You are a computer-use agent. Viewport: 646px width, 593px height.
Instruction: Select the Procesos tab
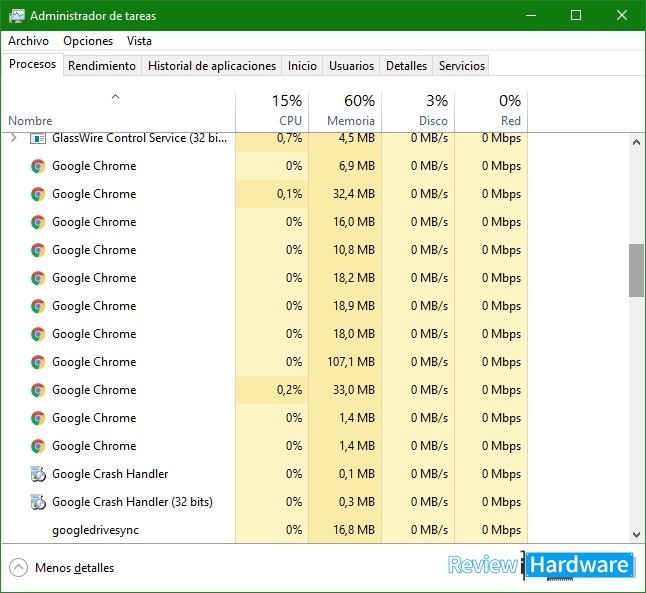coord(33,64)
